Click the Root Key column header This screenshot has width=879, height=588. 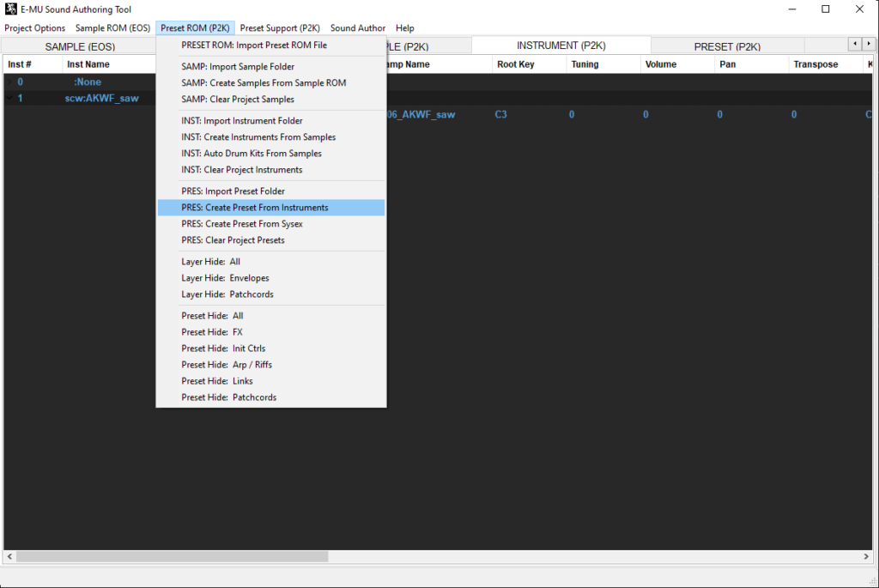click(x=529, y=64)
